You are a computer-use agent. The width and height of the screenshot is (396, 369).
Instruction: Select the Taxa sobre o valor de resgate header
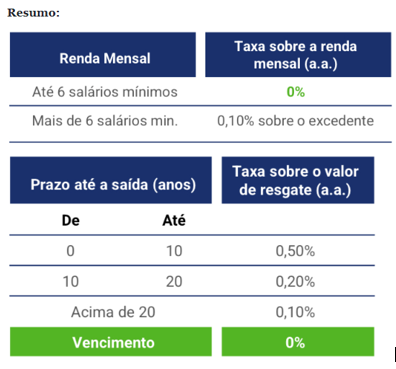pyautogui.click(x=298, y=180)
